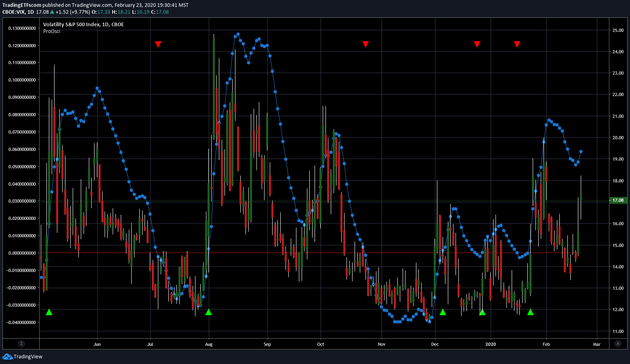Image resolution: width=630 pixels, height=364 pixels.
Task: Click the 0.1300000000 oscillator axis label
Action: coord(22,28)
